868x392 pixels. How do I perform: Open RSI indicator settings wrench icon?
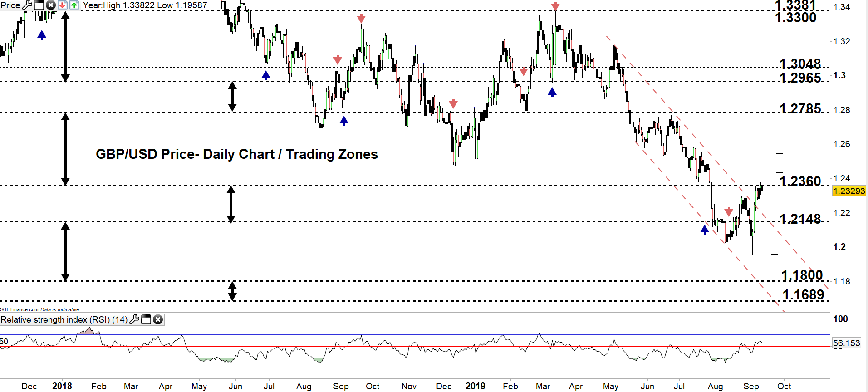(x=134, y=319)
